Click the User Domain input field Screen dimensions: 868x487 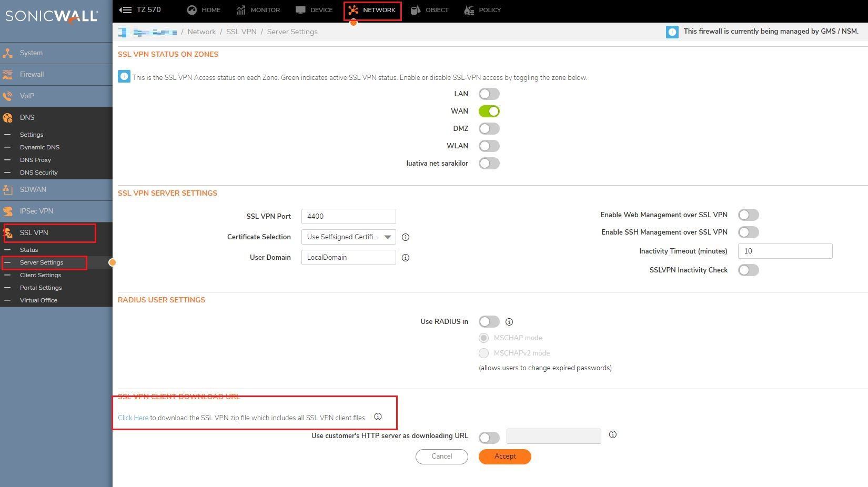pos(348,258)
